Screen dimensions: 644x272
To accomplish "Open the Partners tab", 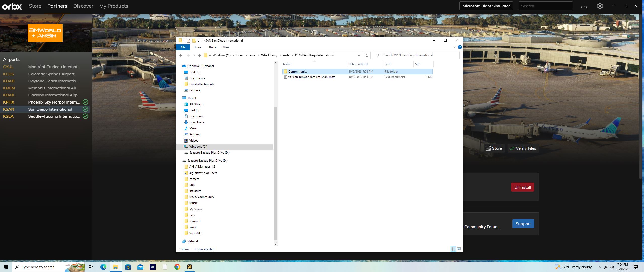I will pos(57,6).
